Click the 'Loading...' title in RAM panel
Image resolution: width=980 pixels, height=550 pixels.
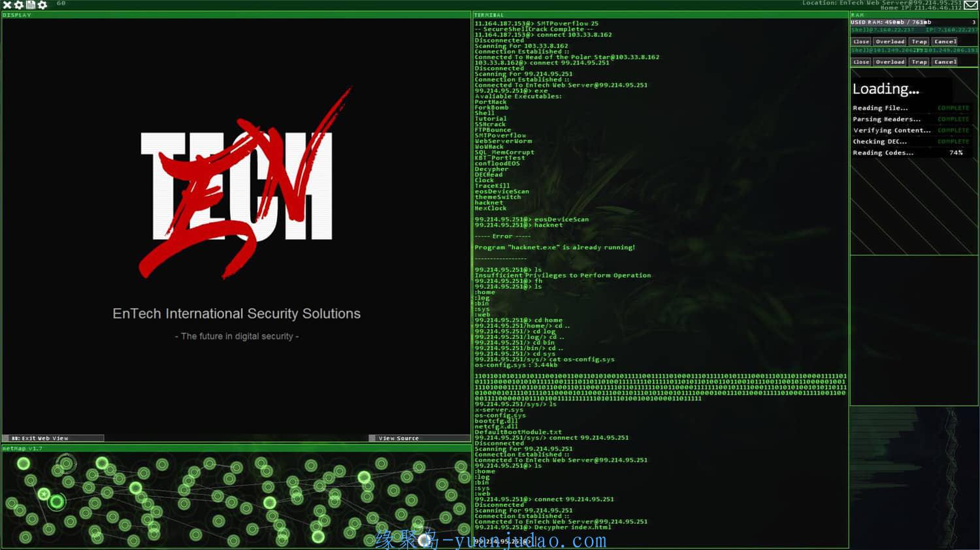(x=886, y=89)
